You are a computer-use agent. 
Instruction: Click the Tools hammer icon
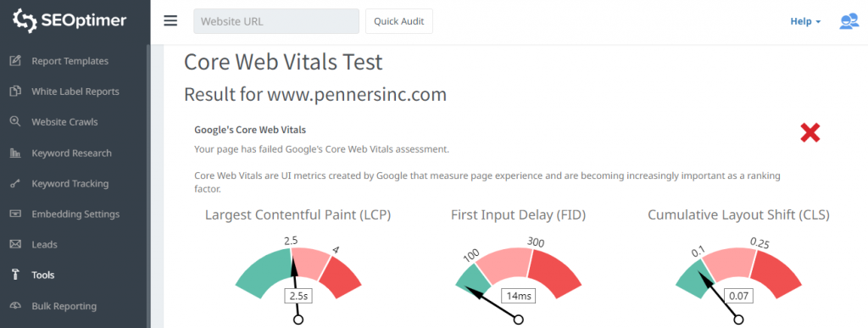click(15, 275)
